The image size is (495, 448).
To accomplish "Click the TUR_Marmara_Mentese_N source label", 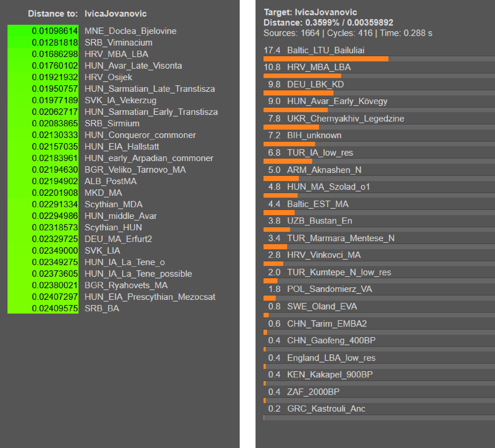I will click(x=341, y=238).
